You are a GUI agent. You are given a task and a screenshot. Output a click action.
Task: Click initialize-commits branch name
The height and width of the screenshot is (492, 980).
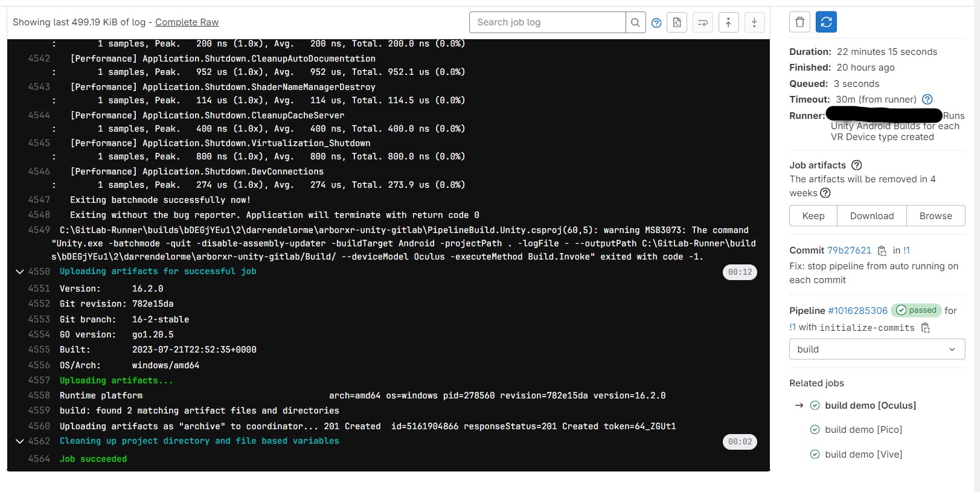pos(867,328)
